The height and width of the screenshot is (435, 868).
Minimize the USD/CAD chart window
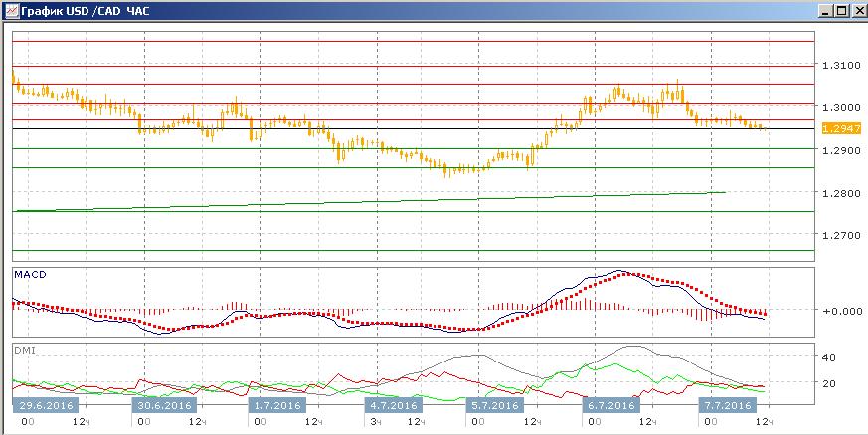pos(824,10)
